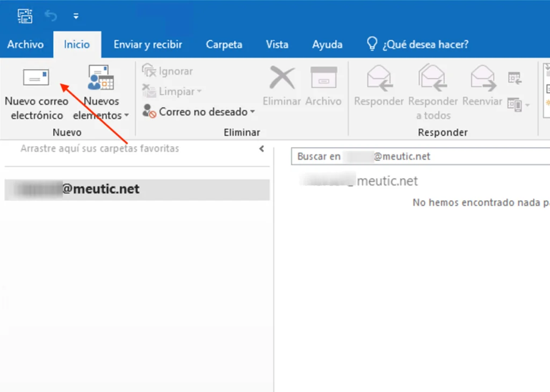Click the Responder a todos icon

433,79
